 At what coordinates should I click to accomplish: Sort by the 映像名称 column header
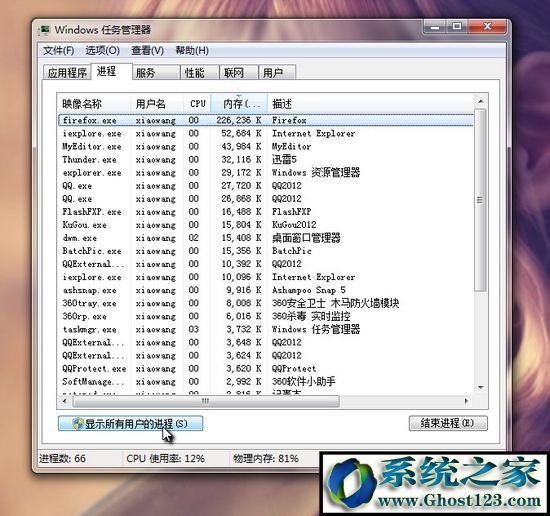(x=94, y=103)
